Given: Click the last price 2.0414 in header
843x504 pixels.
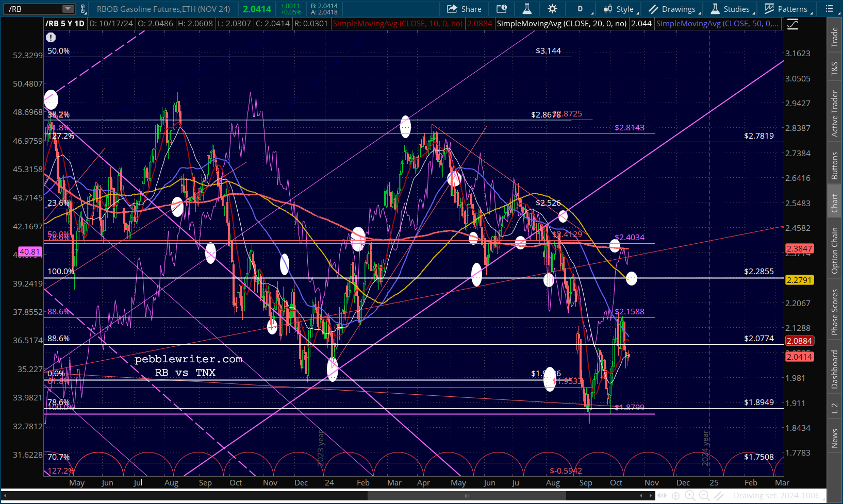Looking at the screenshot, I should pyautogui.click(x=257, y=9).
